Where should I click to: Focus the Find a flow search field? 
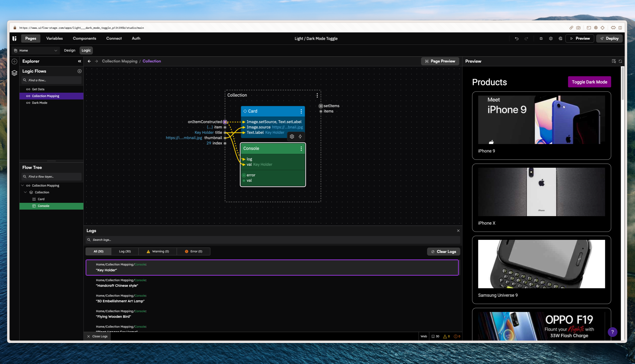click(51, 80)
